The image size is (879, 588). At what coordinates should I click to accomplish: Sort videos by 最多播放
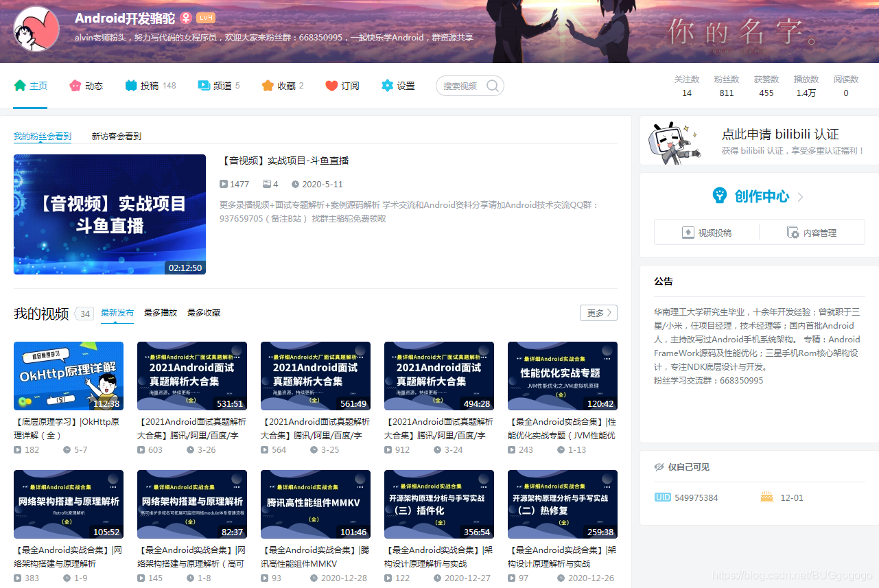pyautogui.click(x=161, y=313)
